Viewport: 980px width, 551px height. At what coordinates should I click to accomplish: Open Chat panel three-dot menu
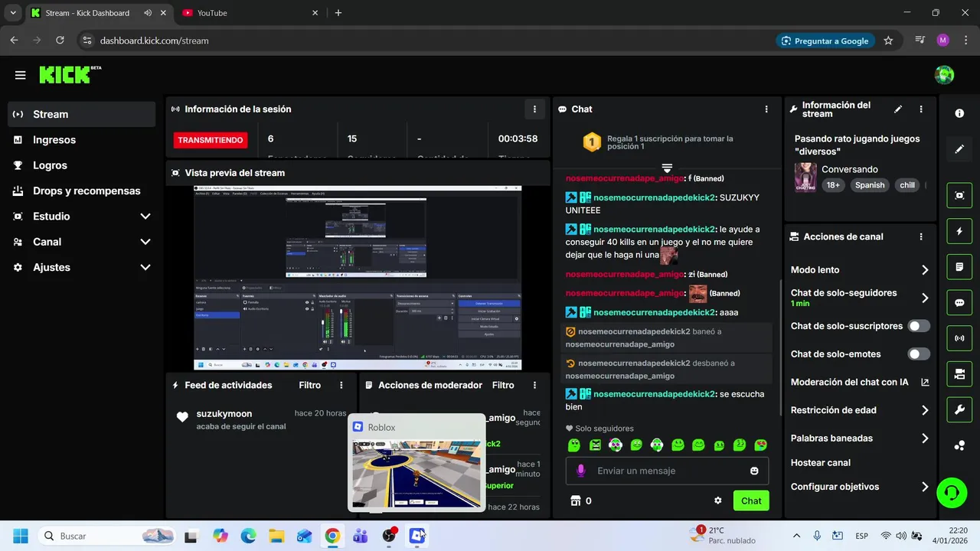tap(766, 109)
